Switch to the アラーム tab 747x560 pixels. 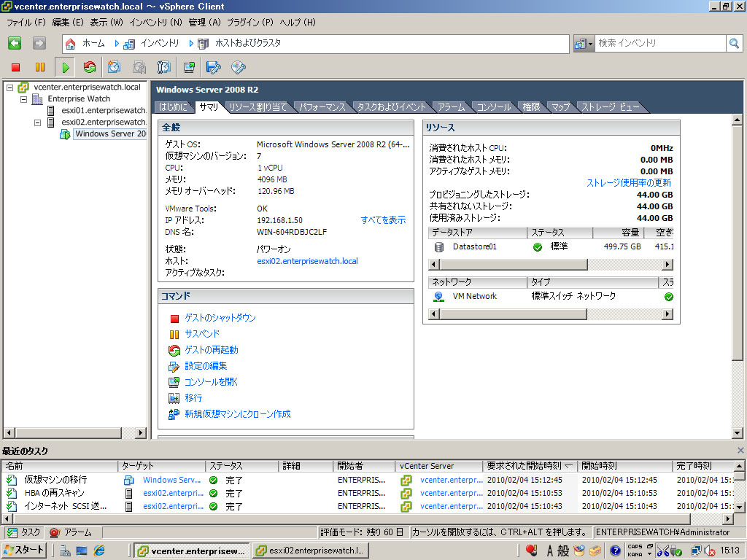[x=451, y=107]
